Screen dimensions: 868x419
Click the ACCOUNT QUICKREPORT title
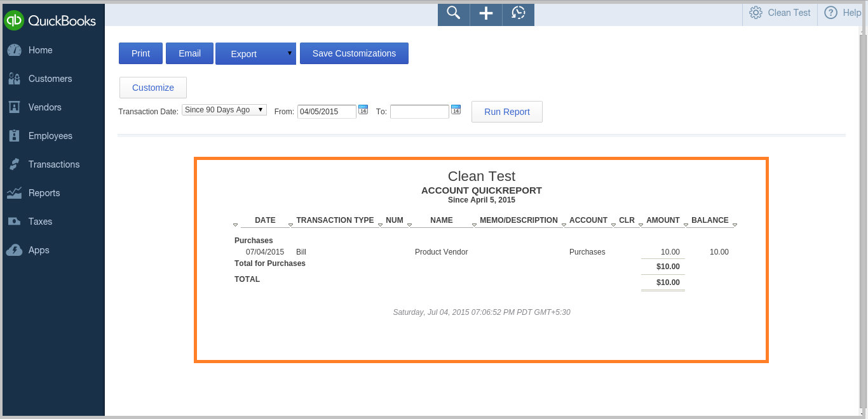point(482,190)
